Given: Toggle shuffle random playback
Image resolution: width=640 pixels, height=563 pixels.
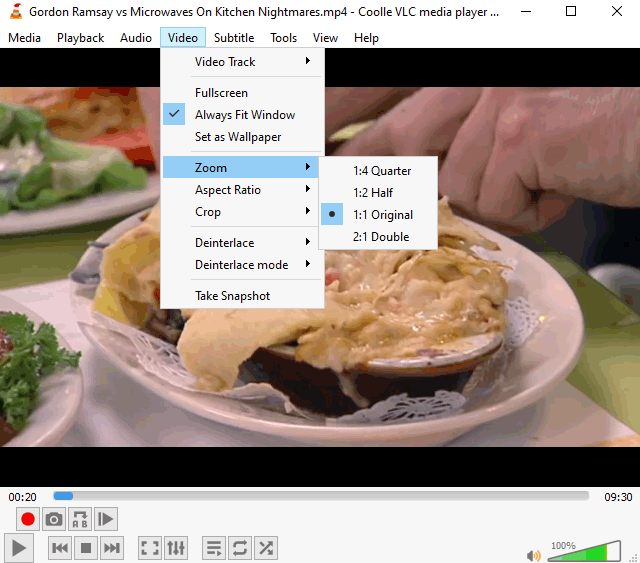Looking at the screenshot, I should [266, 548].
